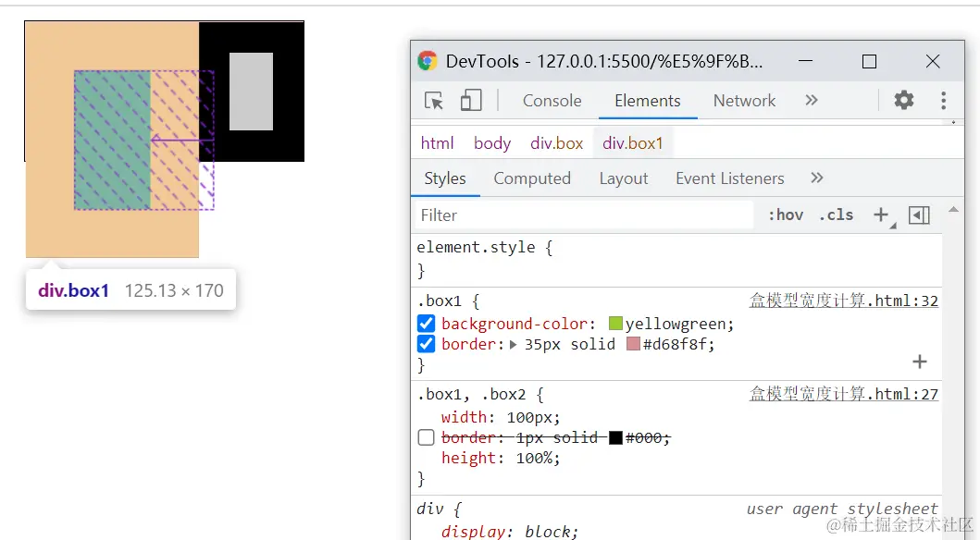Screen dimensions: 980x540
Task: Show more main panels chevron after Network
Action: click(812, 101)
